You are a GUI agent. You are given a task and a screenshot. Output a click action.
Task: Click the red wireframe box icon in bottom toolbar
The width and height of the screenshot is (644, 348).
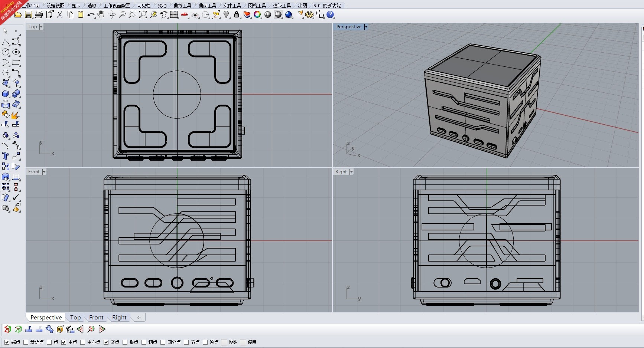(x=8, y=329)
